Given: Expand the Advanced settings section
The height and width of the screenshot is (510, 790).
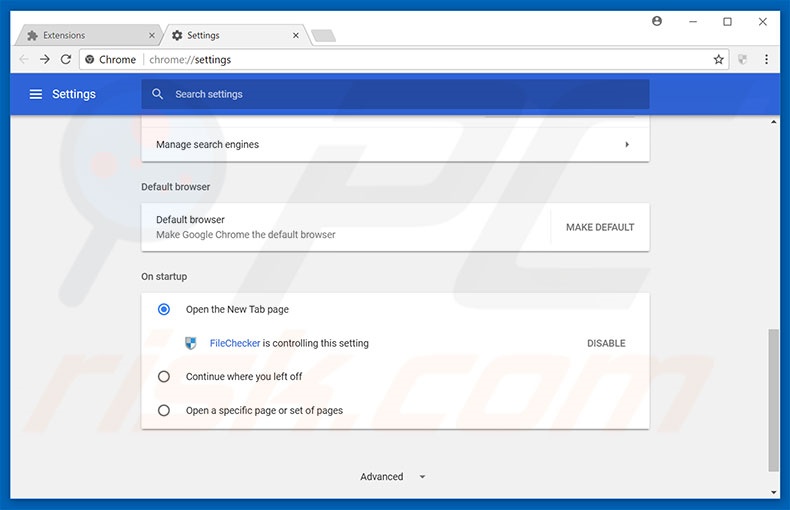Looking at the screenshot, I should click(x=393, y=477).
